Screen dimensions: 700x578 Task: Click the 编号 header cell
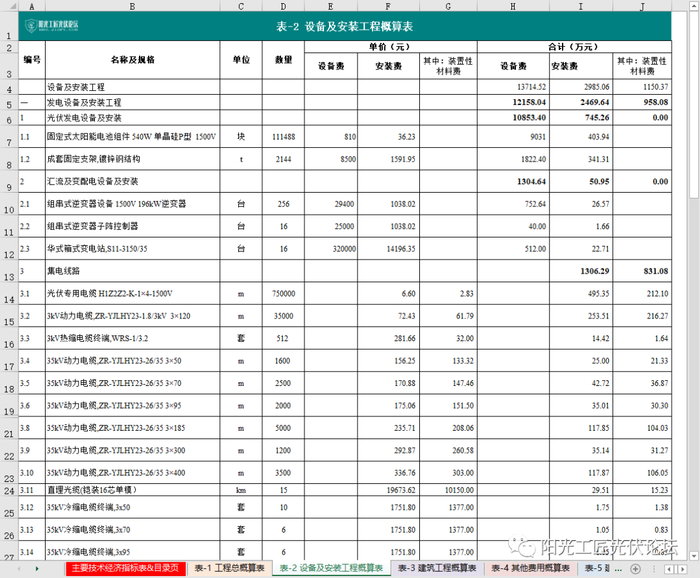coord(32,60)
